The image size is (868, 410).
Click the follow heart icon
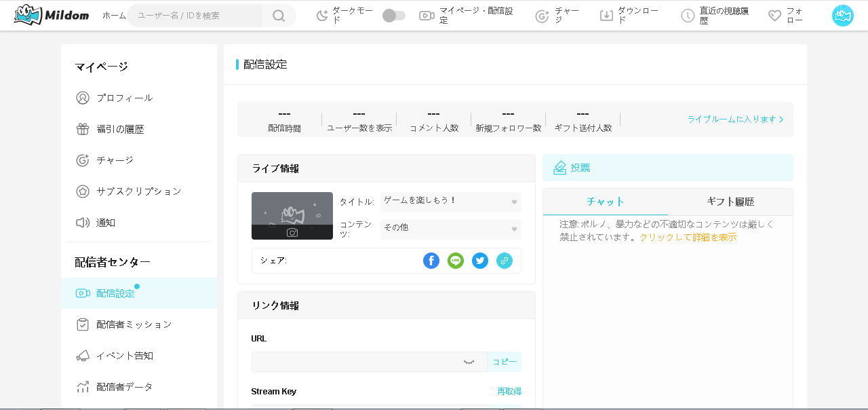point(775,16)
